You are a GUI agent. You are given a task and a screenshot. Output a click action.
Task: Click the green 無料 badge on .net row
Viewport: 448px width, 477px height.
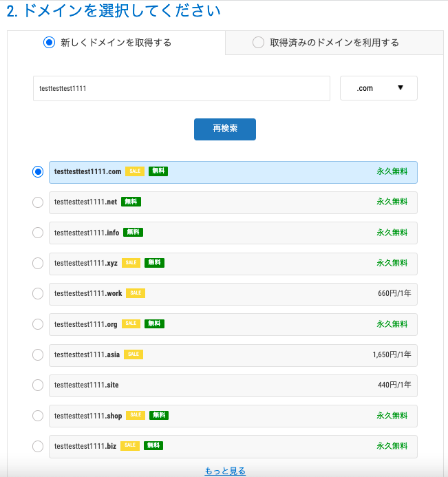131,202
